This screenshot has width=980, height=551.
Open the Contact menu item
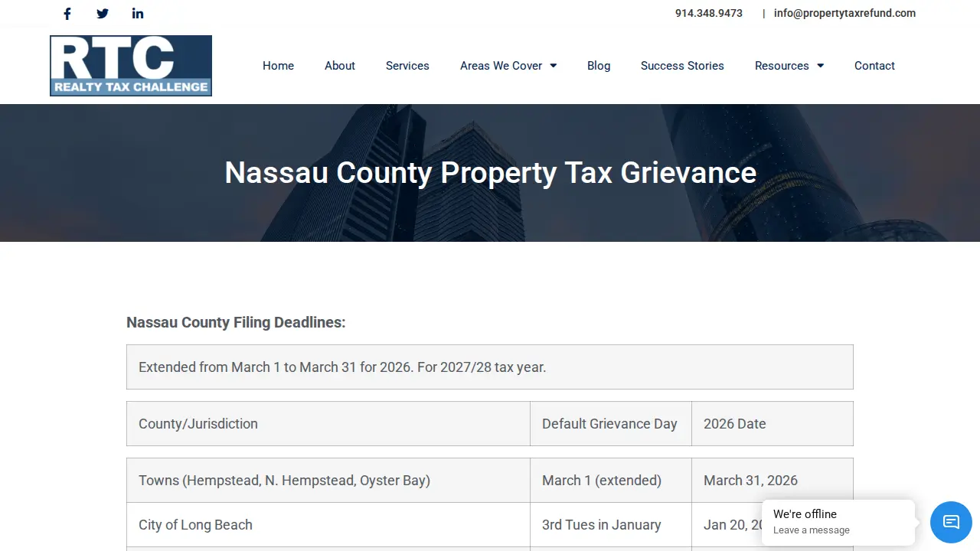874,66
